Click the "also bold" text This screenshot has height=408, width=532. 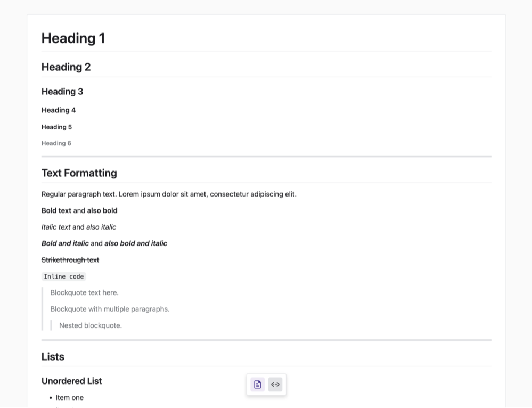[x=102, y=211]
